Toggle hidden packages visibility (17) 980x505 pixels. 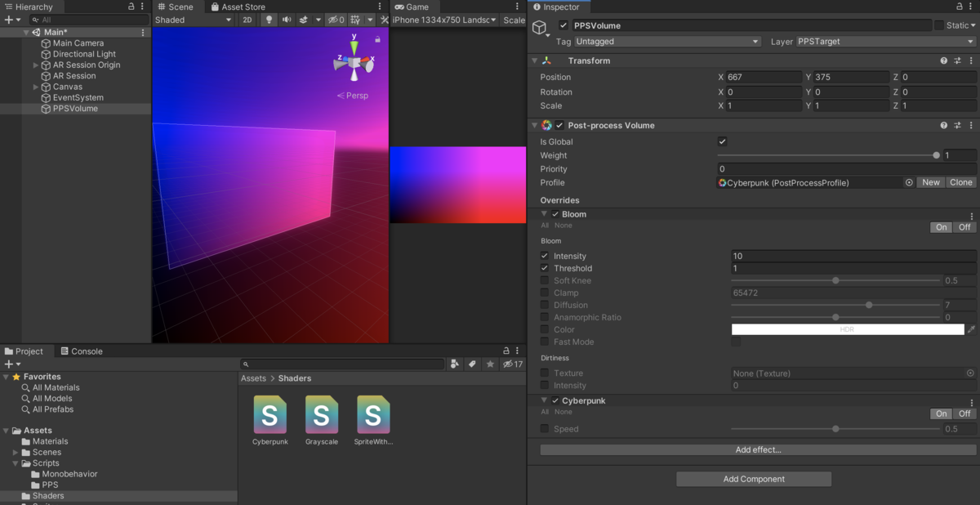coord(513,364)
